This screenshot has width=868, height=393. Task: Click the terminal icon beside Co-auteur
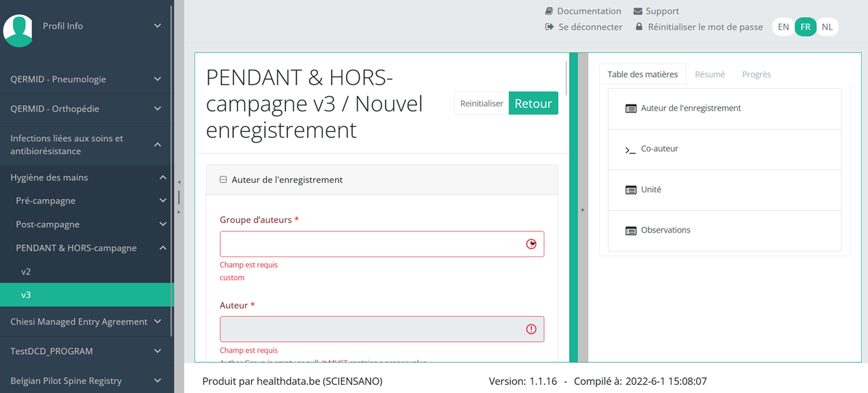coord(631,149)
